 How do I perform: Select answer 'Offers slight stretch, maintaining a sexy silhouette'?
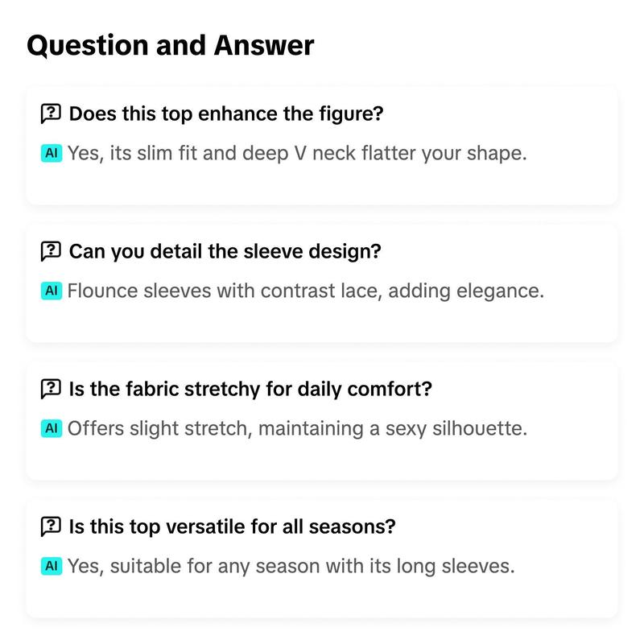[x=297, y=429]
